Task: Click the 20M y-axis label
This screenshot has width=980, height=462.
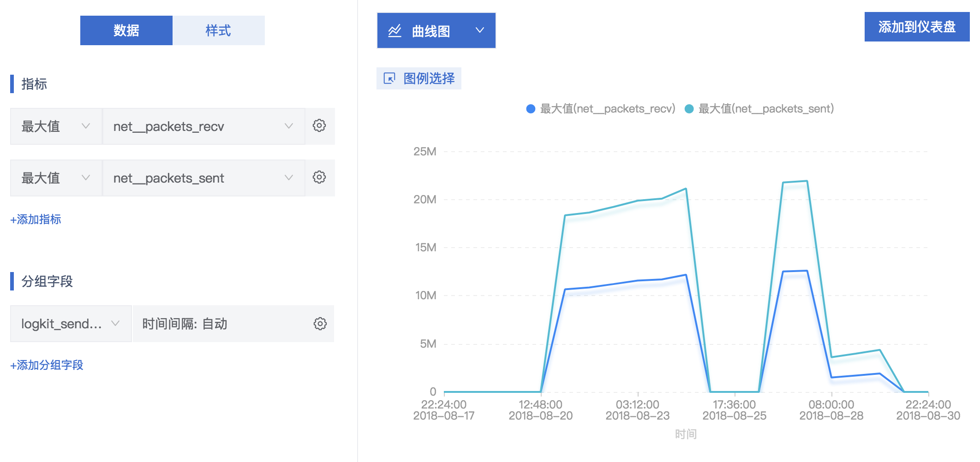Action: pos(424,200)
